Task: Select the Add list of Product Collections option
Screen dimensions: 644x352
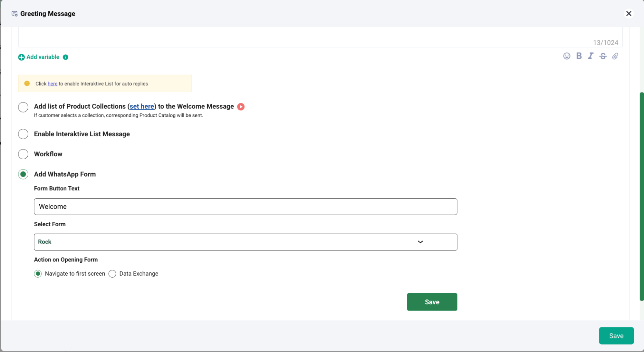Action: [23, 107]
